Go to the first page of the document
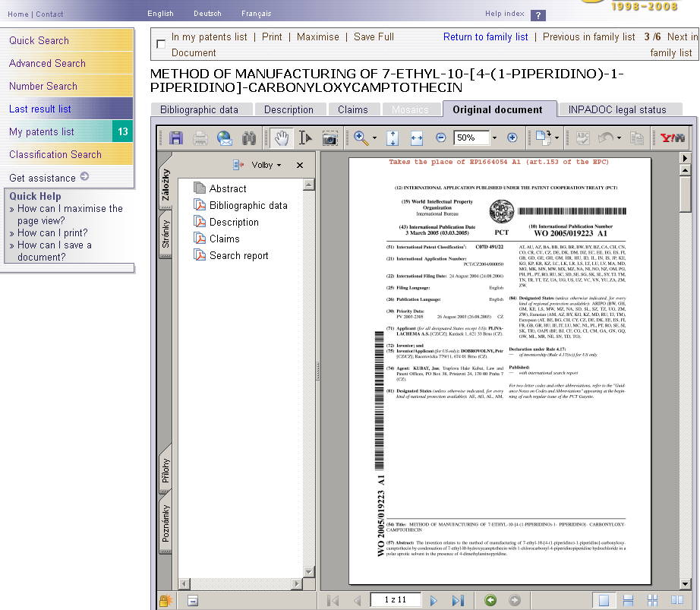The image size is (700, 610). point(333,601)
